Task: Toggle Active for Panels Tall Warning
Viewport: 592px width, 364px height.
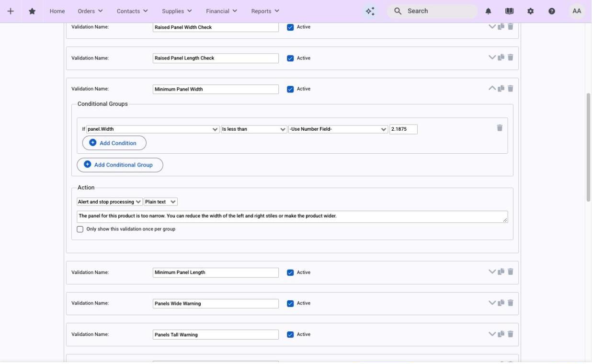Action: point(290,335)
